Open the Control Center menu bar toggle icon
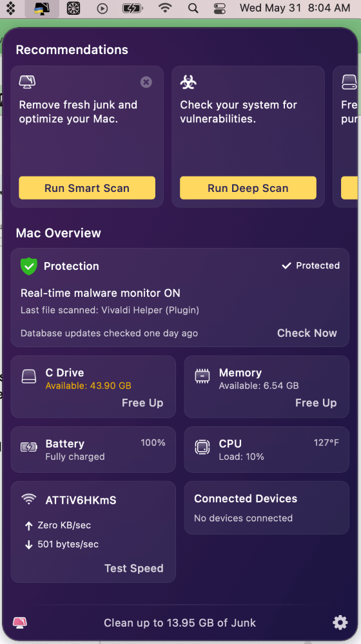 [220, 8]
